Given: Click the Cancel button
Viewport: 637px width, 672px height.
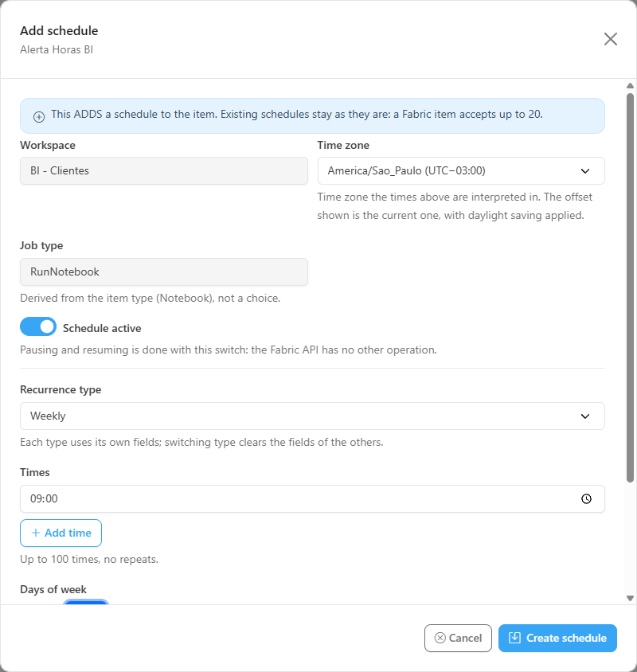Looking at the screenshot, I should [x=458, y=638].
